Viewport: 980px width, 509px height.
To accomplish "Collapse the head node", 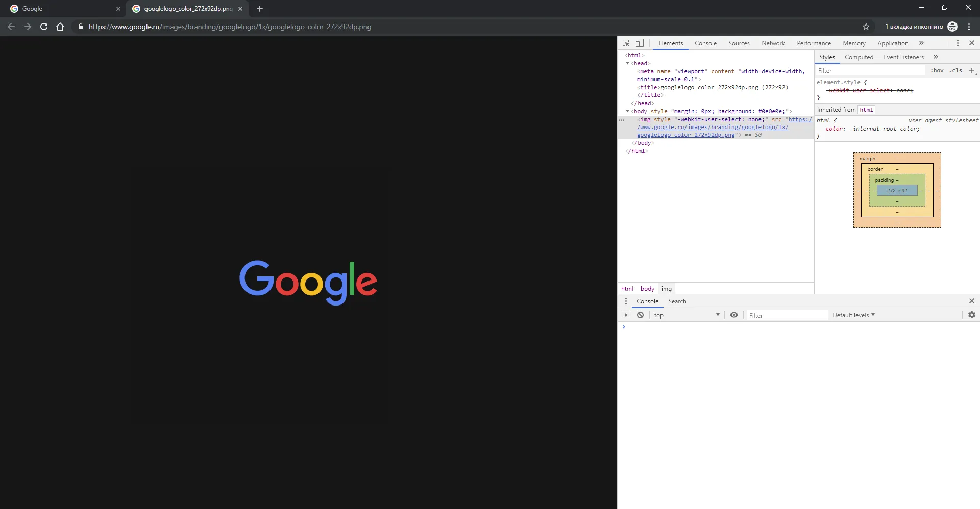I will (628, 63).
